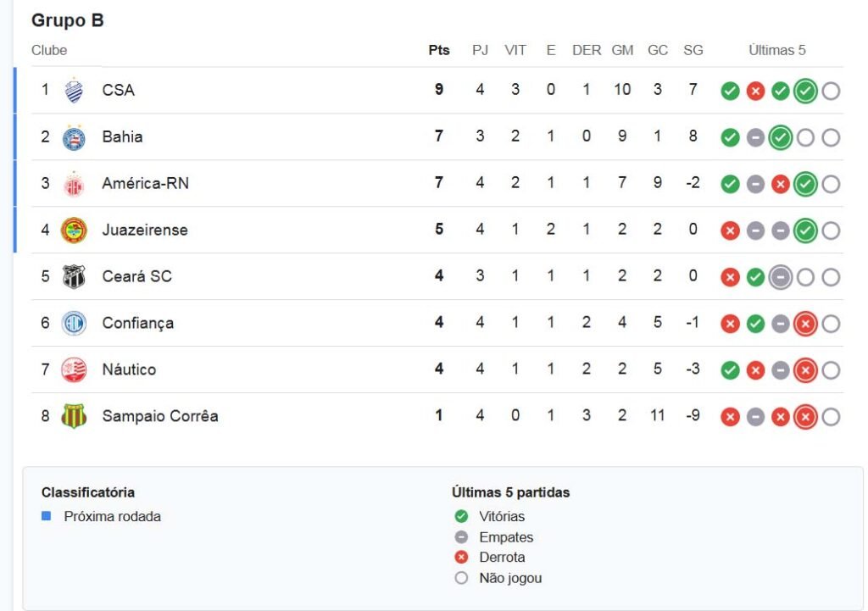Select the Náutico team row name

coord(129,369)
